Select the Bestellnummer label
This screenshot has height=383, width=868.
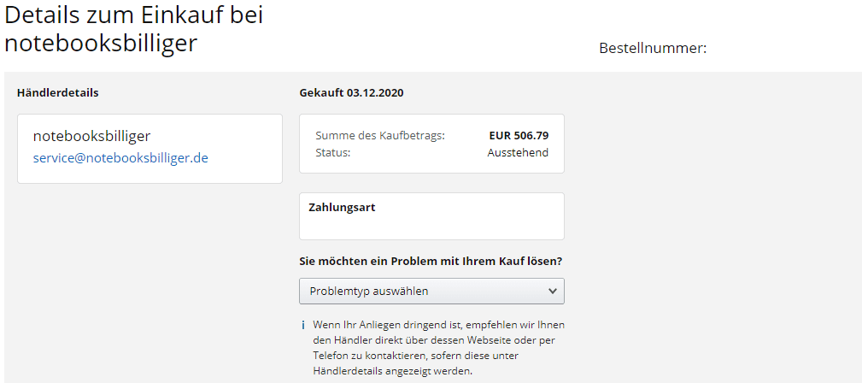pyautogui.click(x=653, y=48)
